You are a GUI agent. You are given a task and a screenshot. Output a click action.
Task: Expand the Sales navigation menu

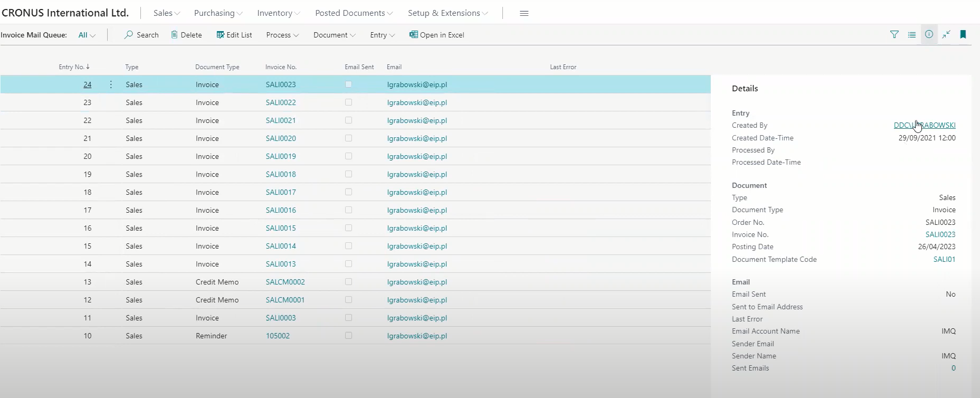[167, 13]
